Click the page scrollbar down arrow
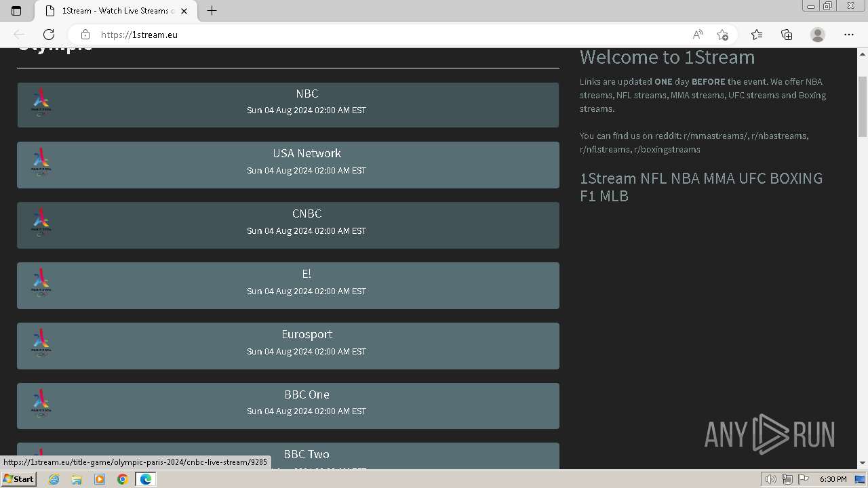868x488 pixels. coord(863,463)
